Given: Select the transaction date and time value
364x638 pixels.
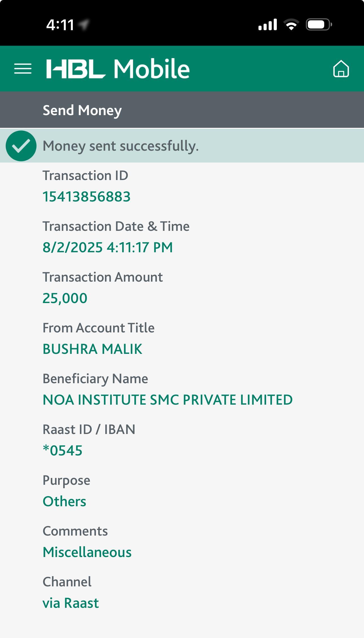Looking at the screenshot, I should [108, 247].
